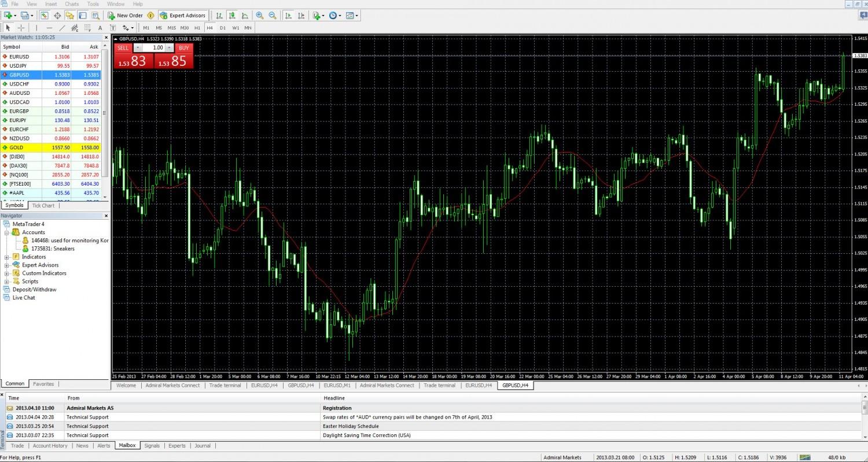Screen dimensions: 868x462
Task: Open Deposit/Withdraw in Navigator
Action: tap(34, 289)
